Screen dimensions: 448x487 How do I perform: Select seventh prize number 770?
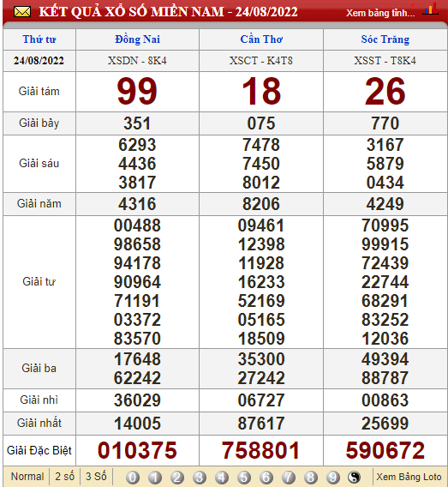click(x=385, y=123)
